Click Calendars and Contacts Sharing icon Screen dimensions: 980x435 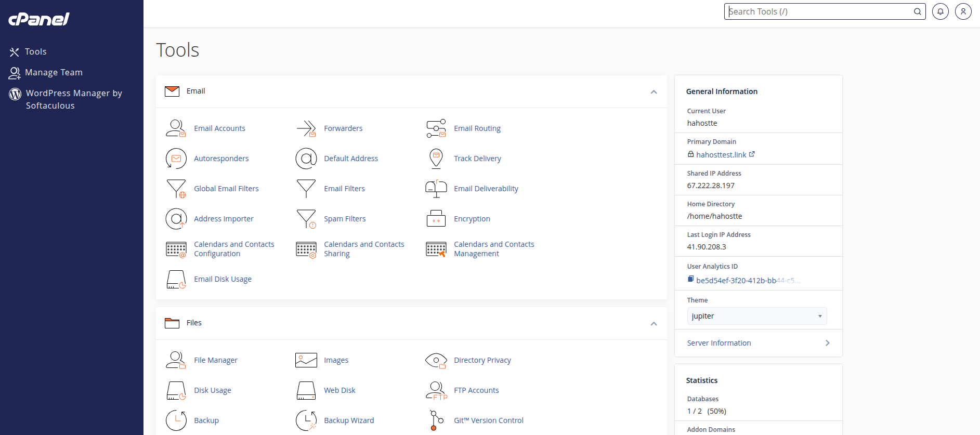(306, 249)
